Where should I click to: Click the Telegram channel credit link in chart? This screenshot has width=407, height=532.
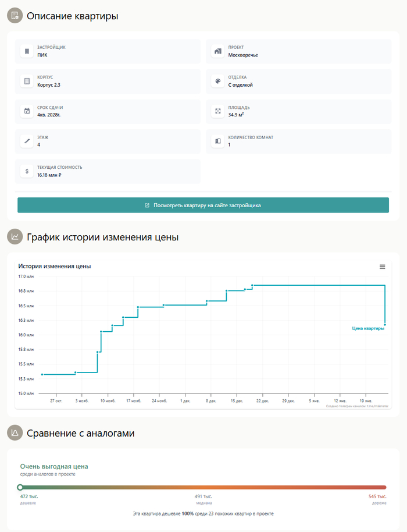coord(356,406)
